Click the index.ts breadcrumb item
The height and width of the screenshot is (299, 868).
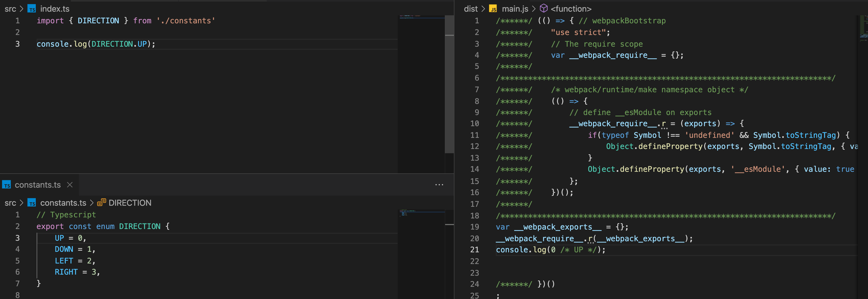pos(54,9)
